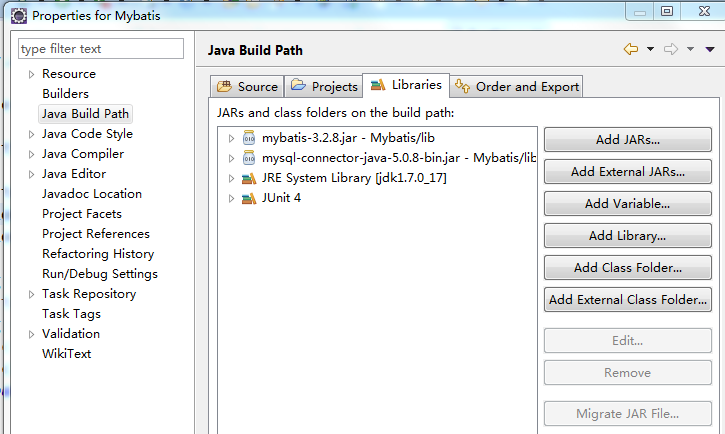Expand the Task Repository item
The width and height of the screenshot is (725, 434).
point(31,294)
